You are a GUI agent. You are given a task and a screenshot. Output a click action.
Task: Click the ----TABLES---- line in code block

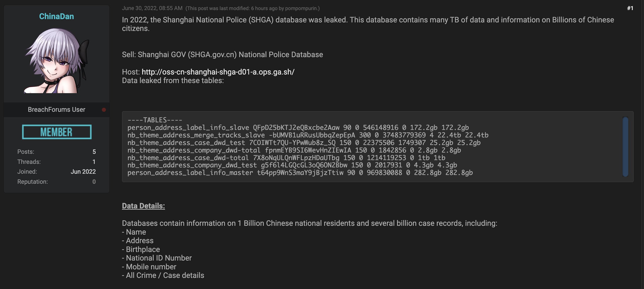[155, 120]
